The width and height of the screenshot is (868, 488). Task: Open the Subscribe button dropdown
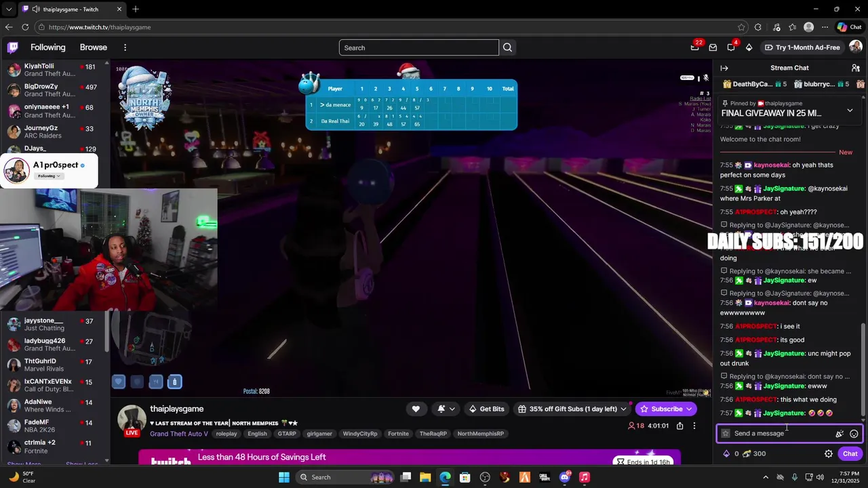tap(689, 409)
